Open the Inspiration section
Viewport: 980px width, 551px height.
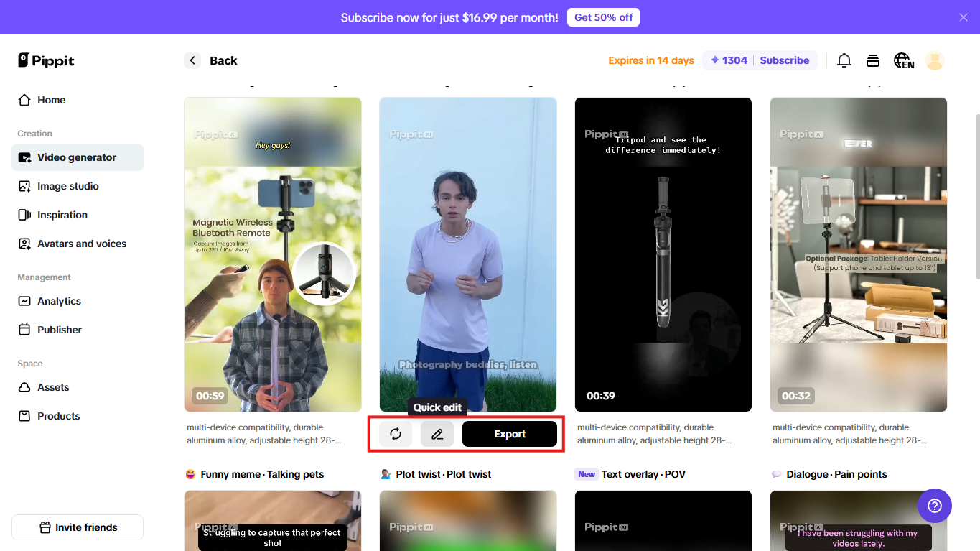coord(62,215)
